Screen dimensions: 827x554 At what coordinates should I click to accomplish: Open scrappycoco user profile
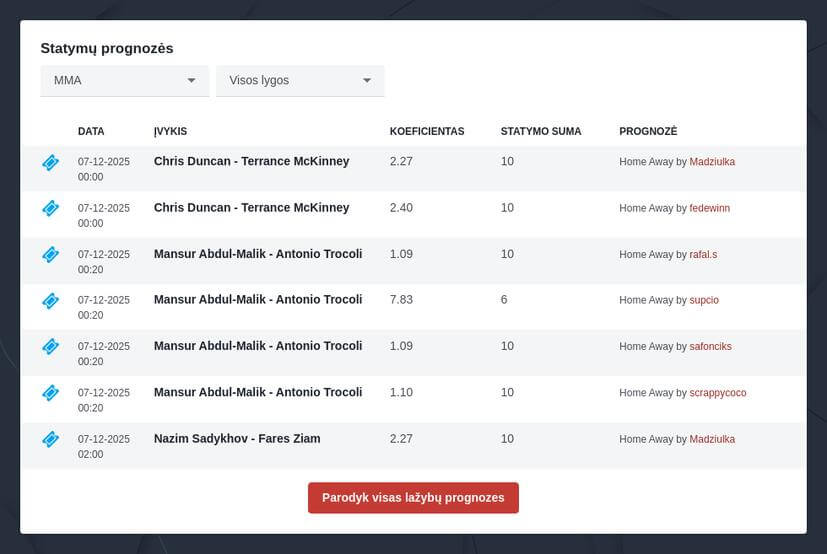tap(717, 393)
